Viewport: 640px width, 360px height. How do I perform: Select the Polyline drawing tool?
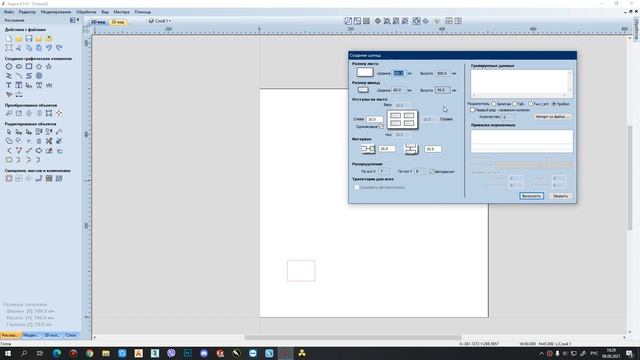click(9, 76)
